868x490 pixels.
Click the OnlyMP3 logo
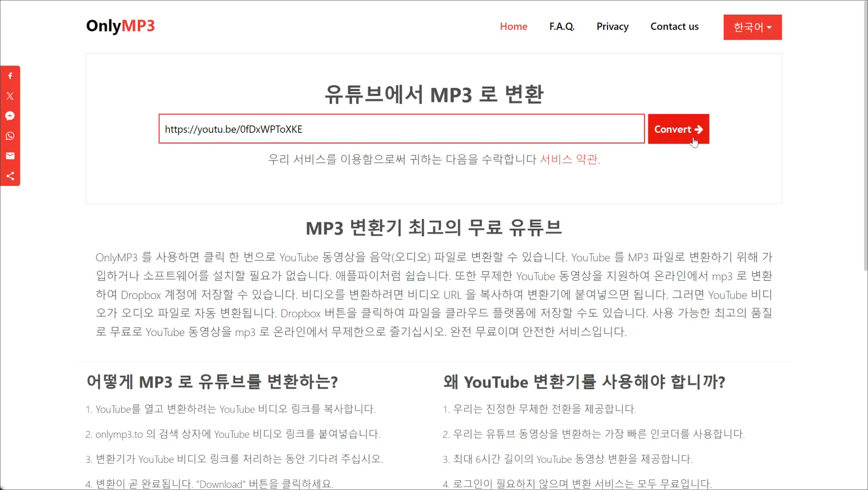(120, 25)
